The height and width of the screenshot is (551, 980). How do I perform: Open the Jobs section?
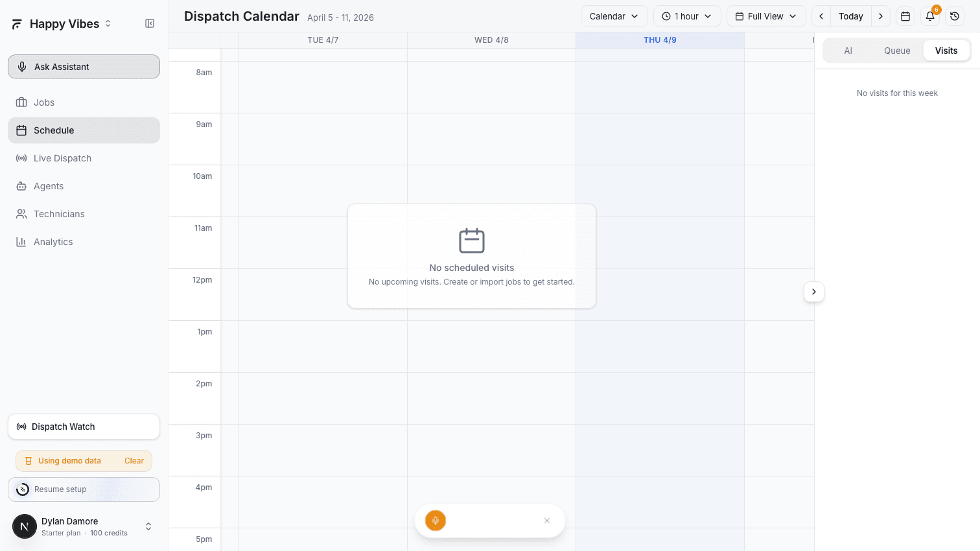43,102
